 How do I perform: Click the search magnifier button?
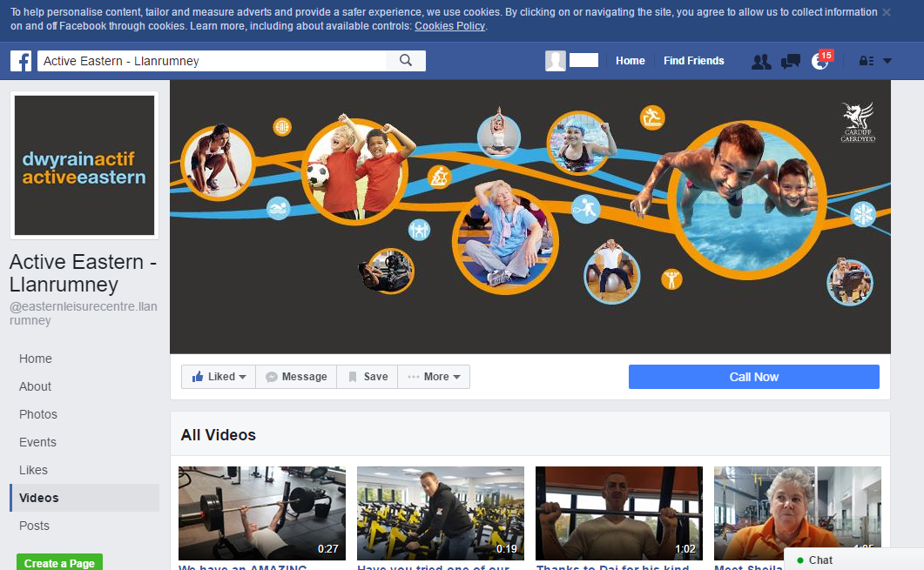coord(406,61)
